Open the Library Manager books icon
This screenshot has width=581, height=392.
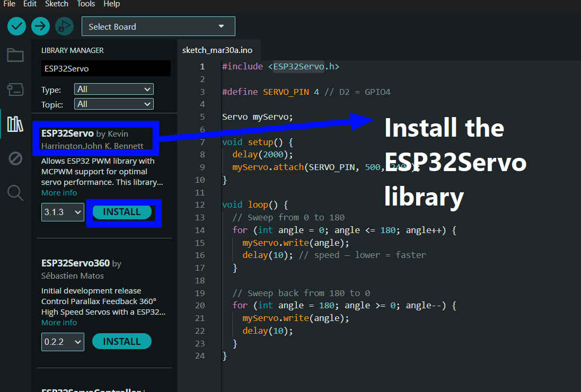click(15, 124)
